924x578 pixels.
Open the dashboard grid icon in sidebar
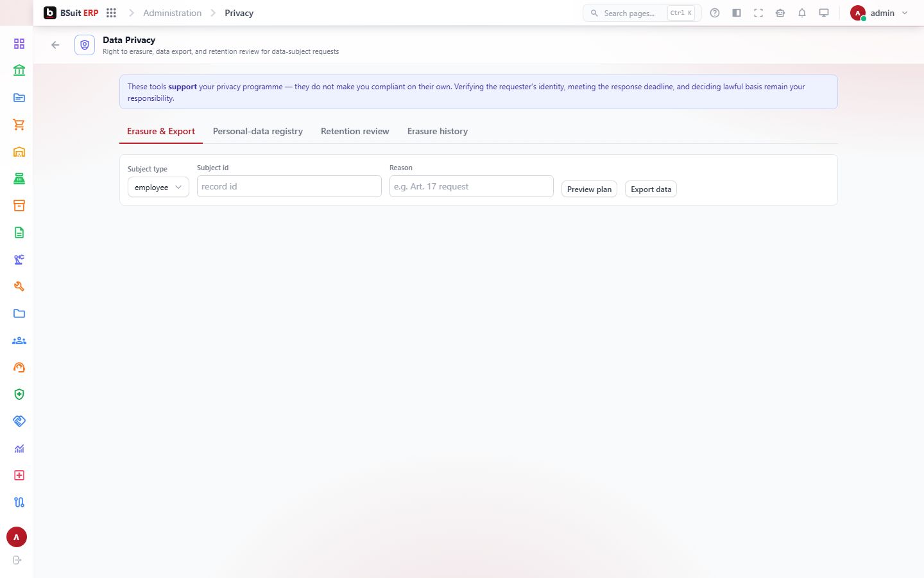point(19,44)
